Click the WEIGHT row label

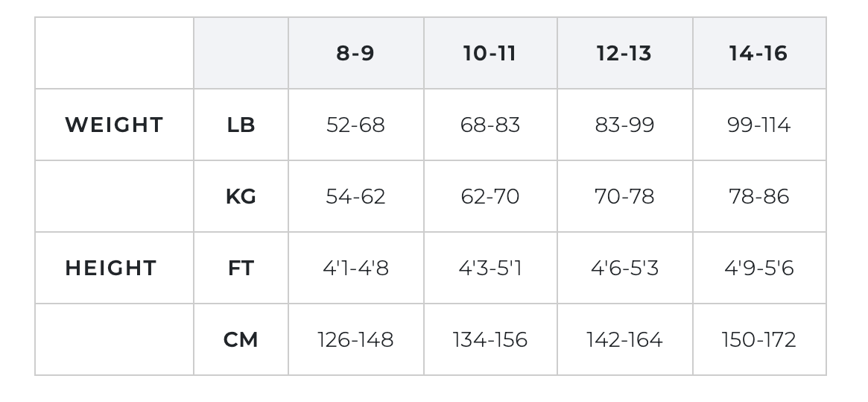(x=114, y=125)
